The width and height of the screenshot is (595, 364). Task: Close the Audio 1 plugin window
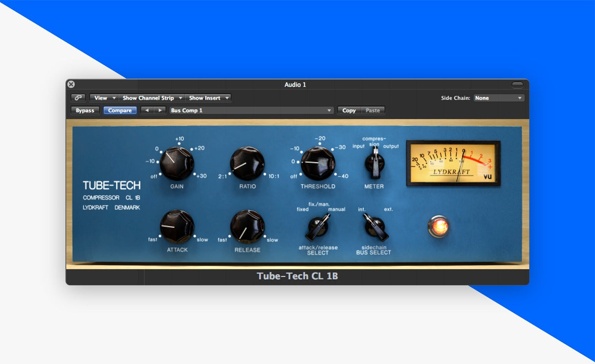[x=71, y=84]
